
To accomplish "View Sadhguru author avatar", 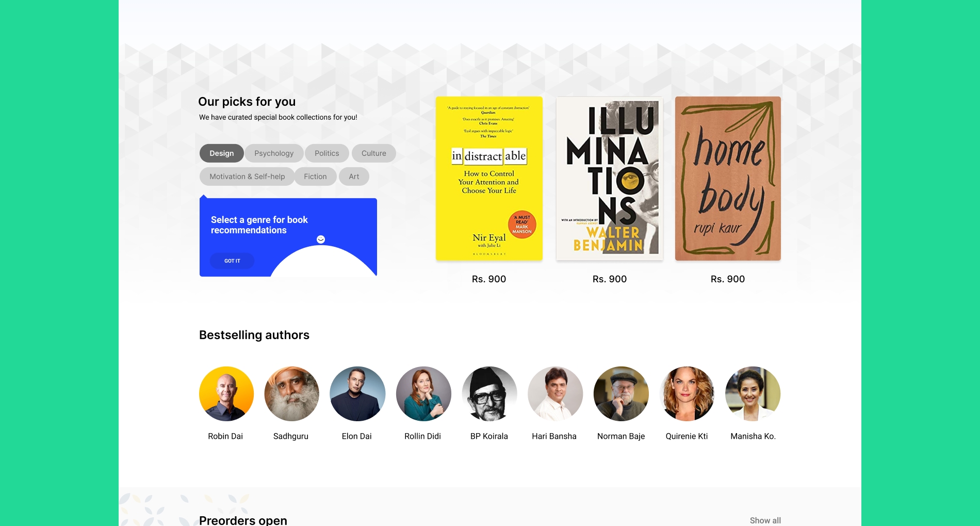I will (292, 394).
